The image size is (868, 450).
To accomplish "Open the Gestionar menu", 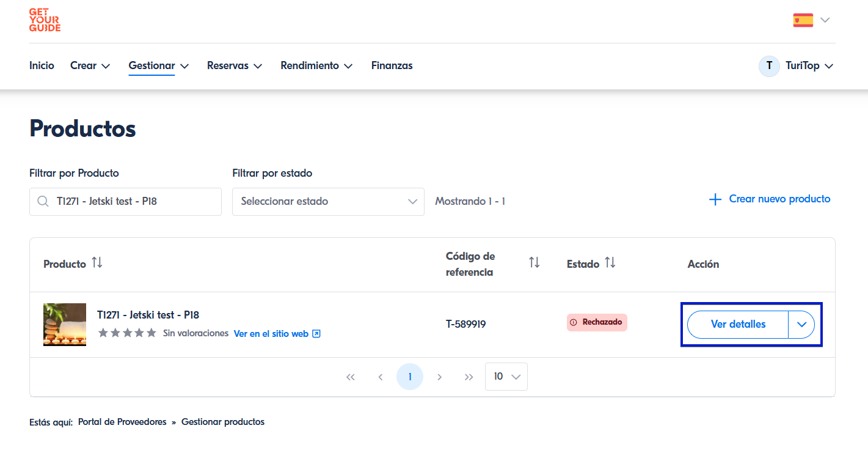I will (x=158, y=66).
